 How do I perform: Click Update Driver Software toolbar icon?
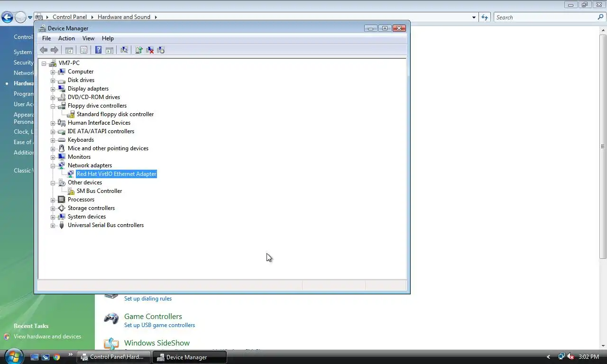(139, 50)
